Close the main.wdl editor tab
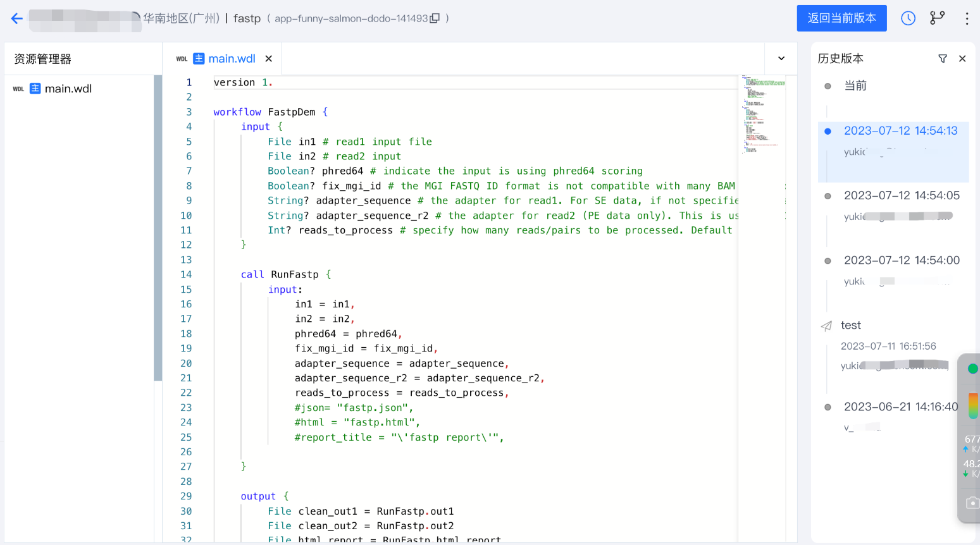This screenshot has height=545, width=980. (269, 59)
